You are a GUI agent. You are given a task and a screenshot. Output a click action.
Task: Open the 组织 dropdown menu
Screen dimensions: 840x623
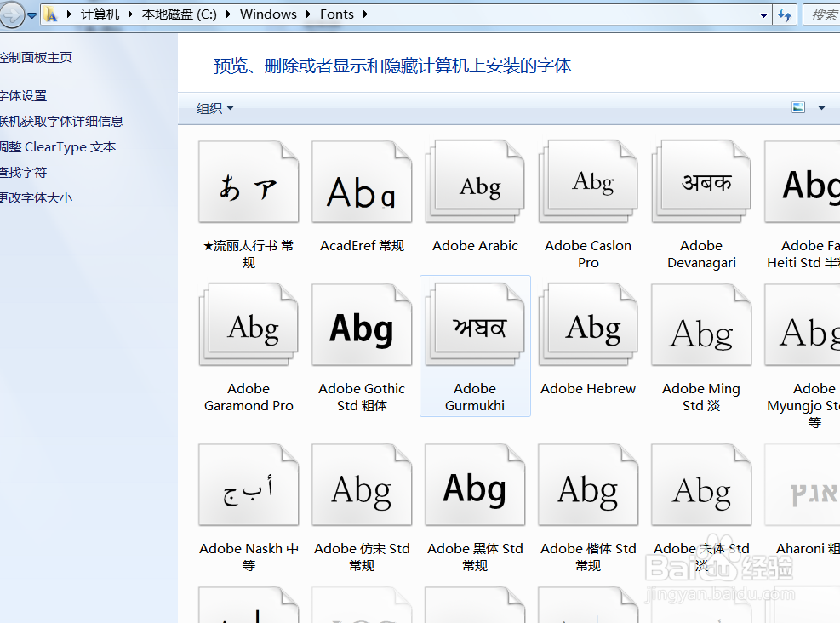214,108
